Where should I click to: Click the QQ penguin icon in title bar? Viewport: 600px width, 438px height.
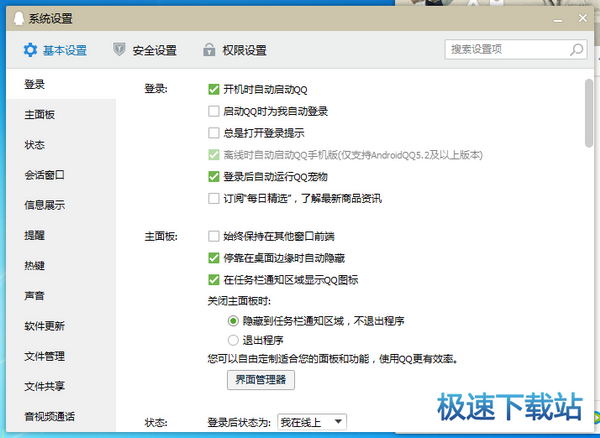click(x=19, y=18)
